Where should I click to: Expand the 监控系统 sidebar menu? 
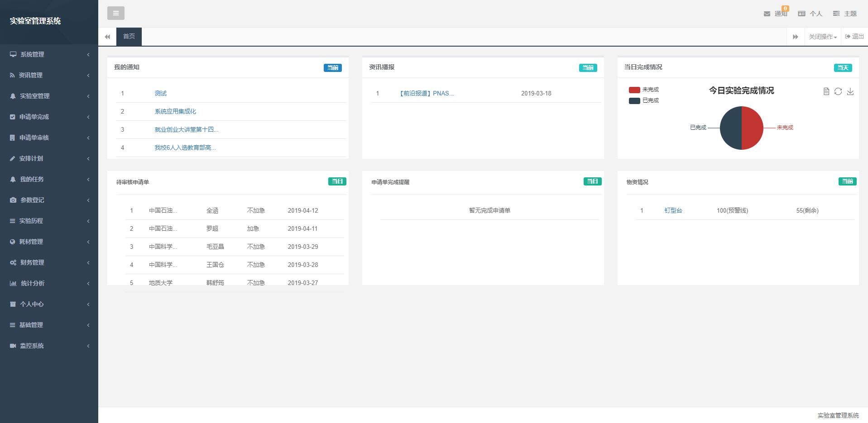[49, 346]
